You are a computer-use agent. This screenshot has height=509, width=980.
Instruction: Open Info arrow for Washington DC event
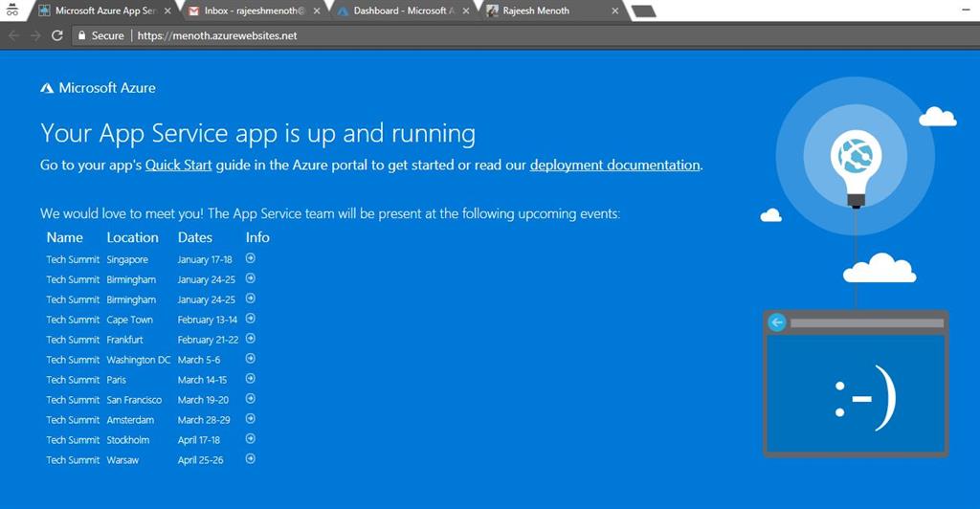pos(251,359)
